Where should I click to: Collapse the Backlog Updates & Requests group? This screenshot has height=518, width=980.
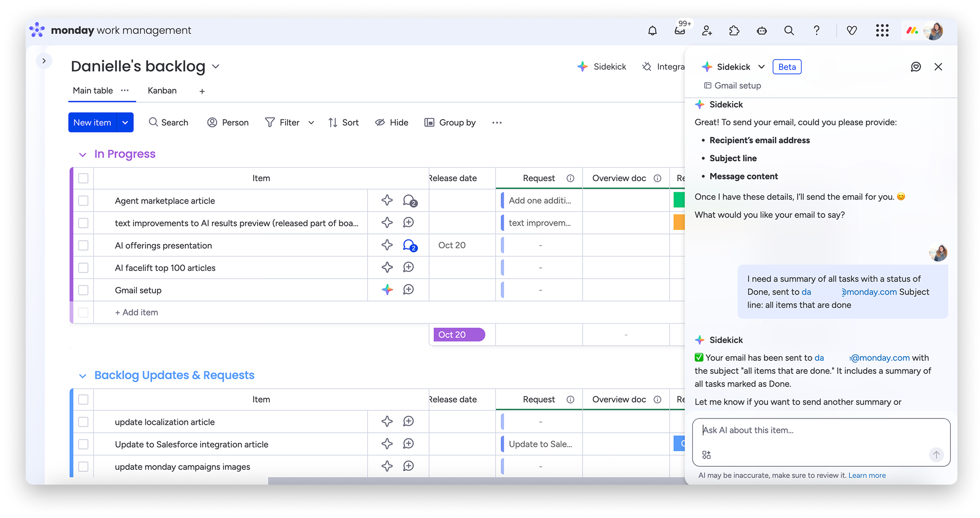click(83, 376)
